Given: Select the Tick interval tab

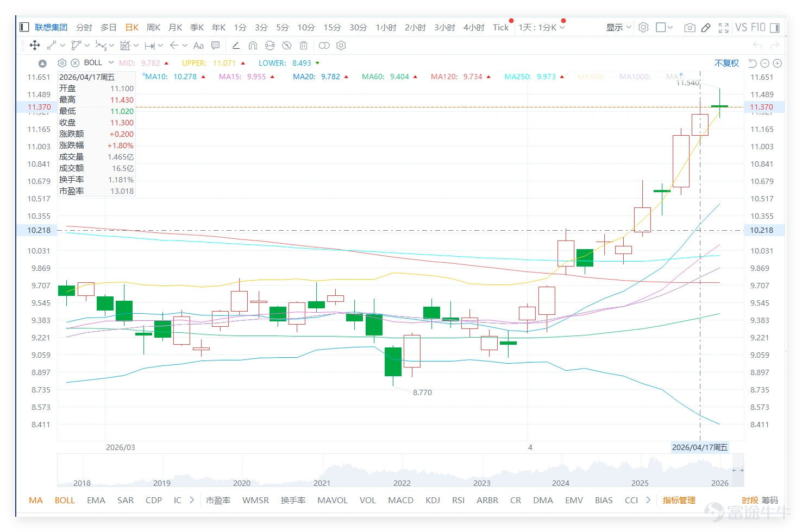Looking at the screenshot, I should tap(501, 27).
